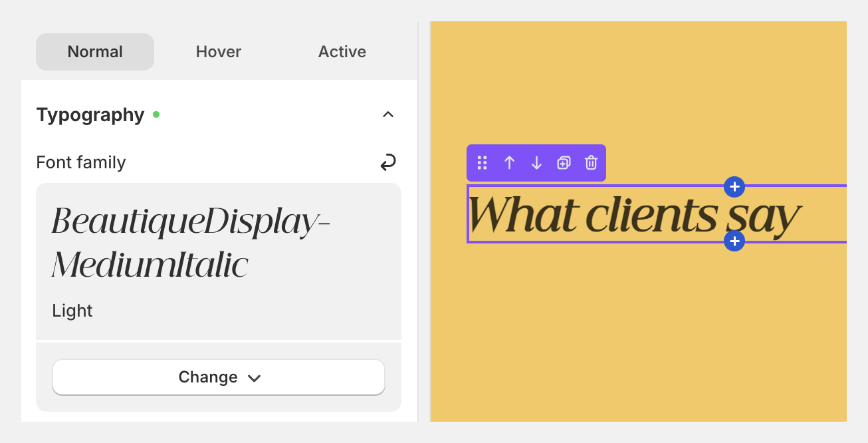The image size is (868, 443).
Task: Reset the font family with the revert arrow
Action: (388, 162)
